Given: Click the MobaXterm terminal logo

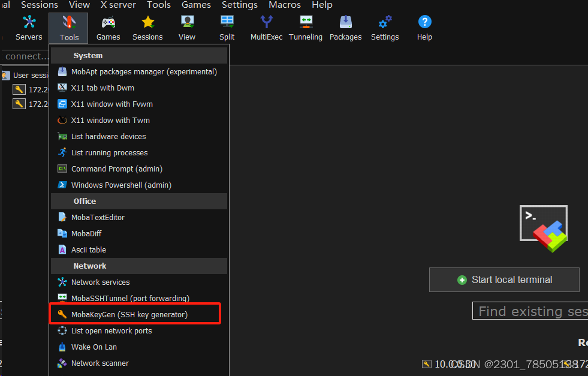Looking at the screenshot, I should click(x=544, y=228).
